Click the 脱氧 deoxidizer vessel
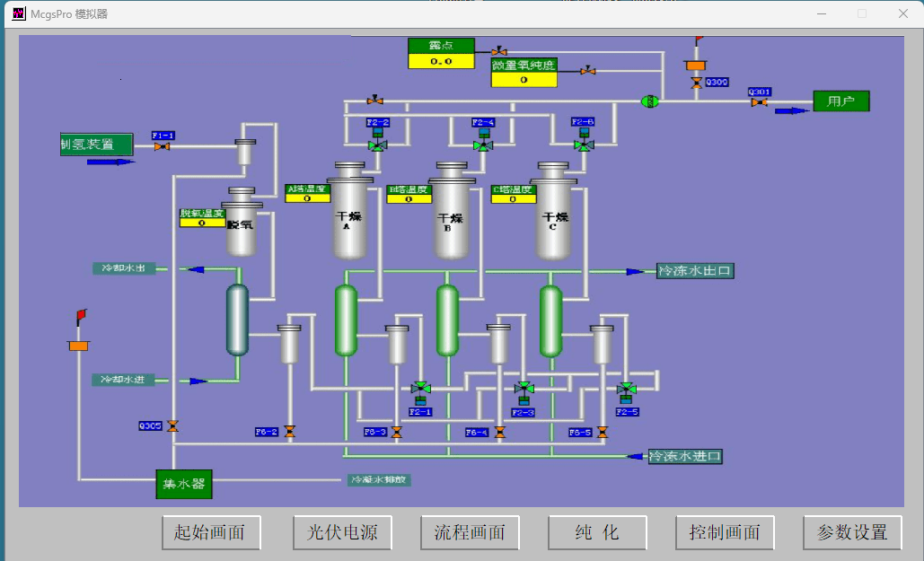 click(242, 224)
